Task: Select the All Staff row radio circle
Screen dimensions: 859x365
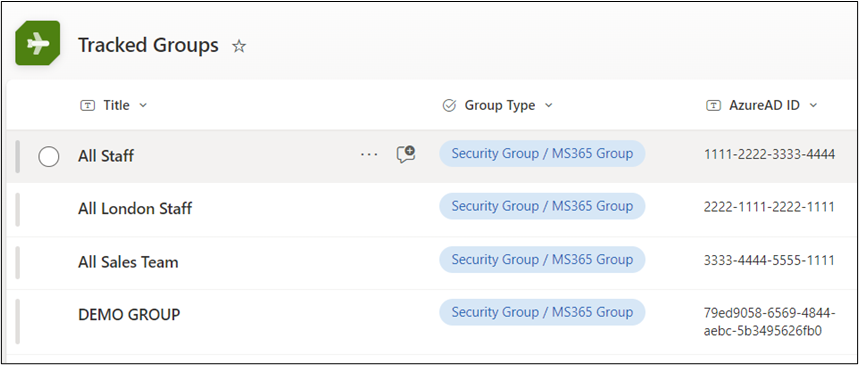Action: (49, 157)
